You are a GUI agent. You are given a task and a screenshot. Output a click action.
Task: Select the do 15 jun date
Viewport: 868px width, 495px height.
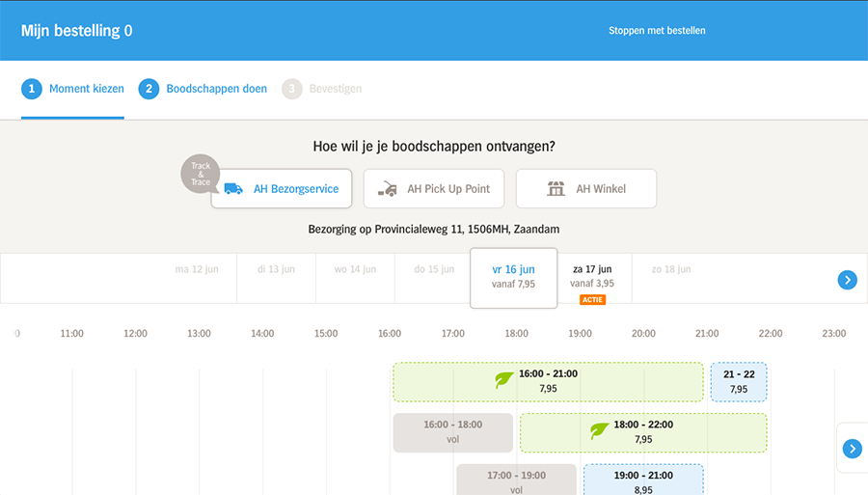click(434, 269)
